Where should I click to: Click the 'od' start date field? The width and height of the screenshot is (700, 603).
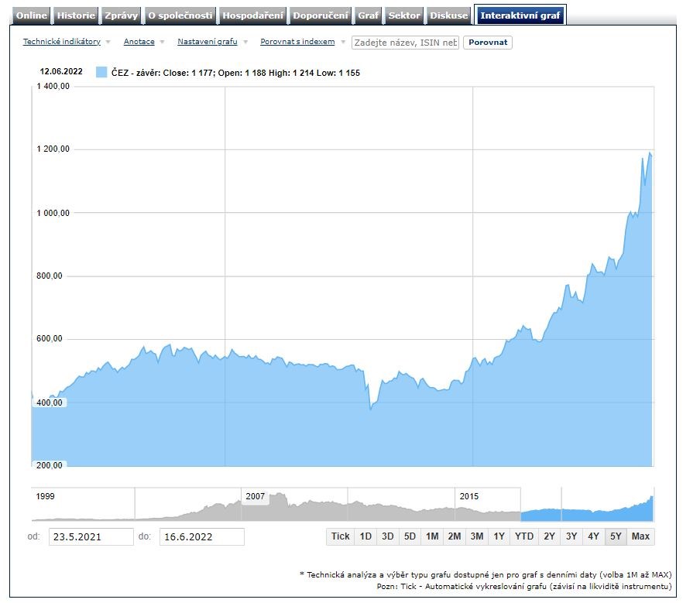tap(91, 536)
